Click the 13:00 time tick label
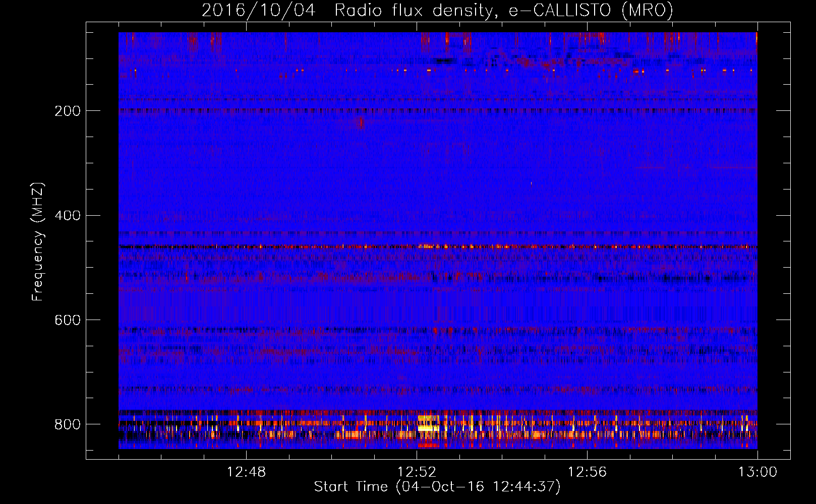Viewport: 816px width, 504px height. [x=757, y=472]
